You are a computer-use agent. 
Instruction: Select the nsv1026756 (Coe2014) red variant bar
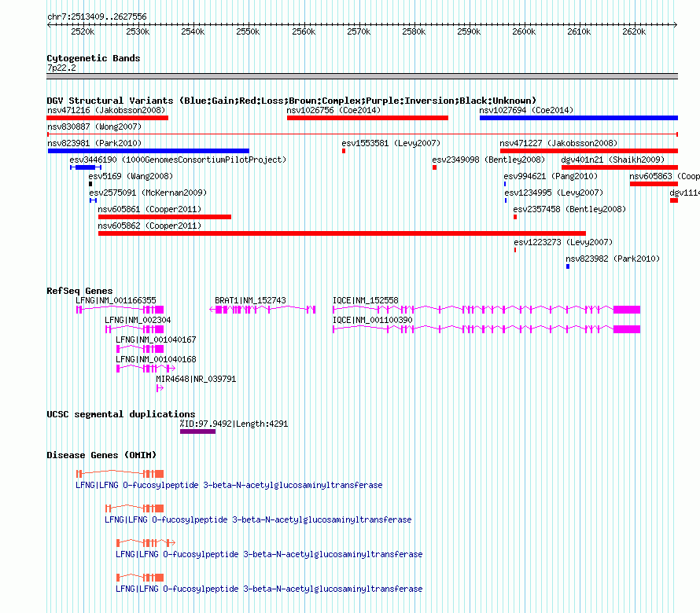(367, 118)
